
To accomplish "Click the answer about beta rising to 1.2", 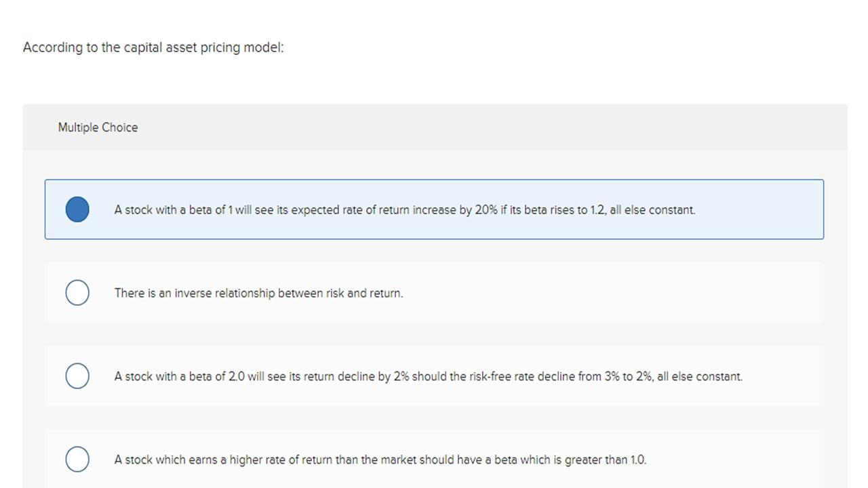I will (x=404, y=210).
